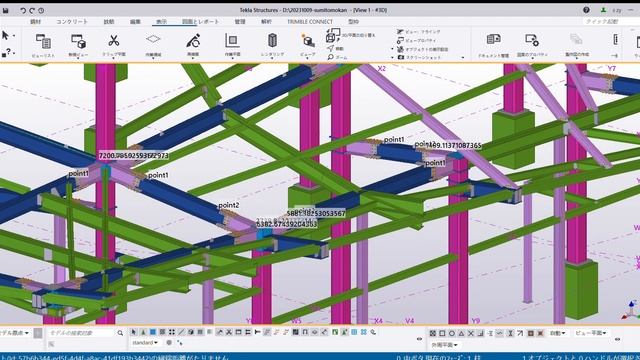Click the ビューア cube icon
This screenshot has height=360, width=640.
(308, 40)
